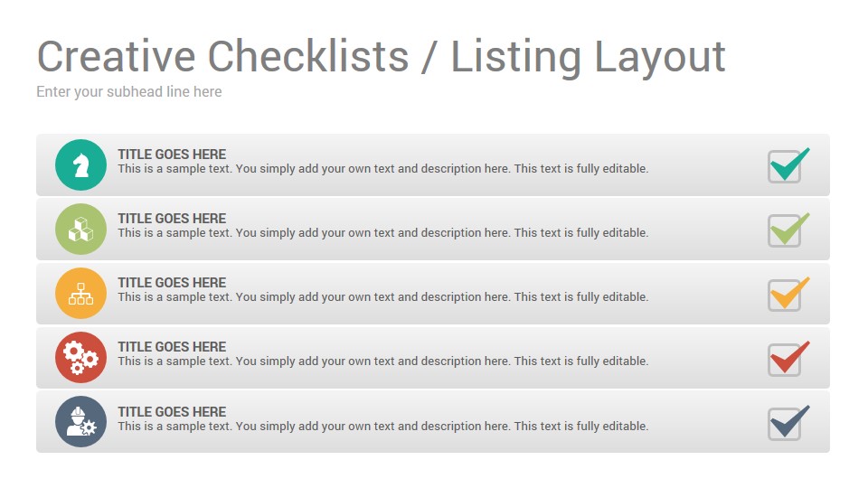Viewport: 868px width, 488px height.
Task: Click 'TITLE GOES HERE' beside the cubes icon
Action: [x=172, y=219]
